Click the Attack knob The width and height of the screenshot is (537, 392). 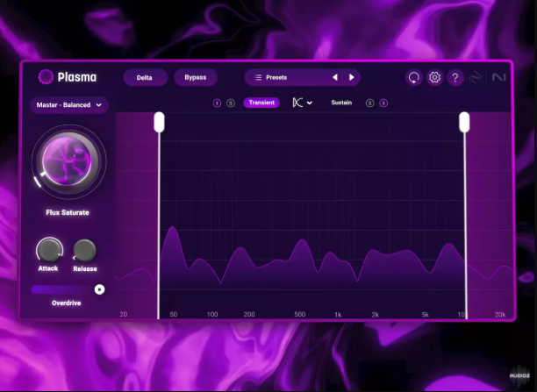[49, 250]
